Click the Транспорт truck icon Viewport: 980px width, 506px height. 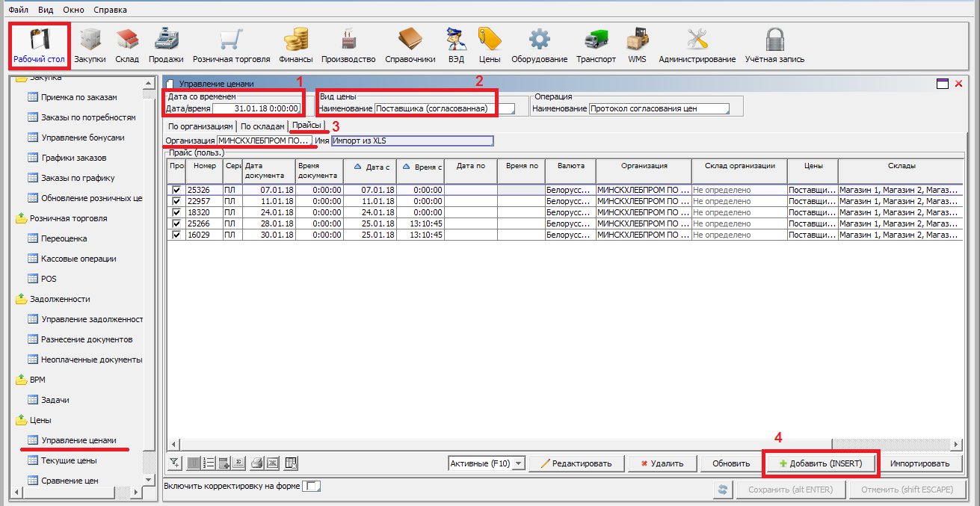point(596,45)
